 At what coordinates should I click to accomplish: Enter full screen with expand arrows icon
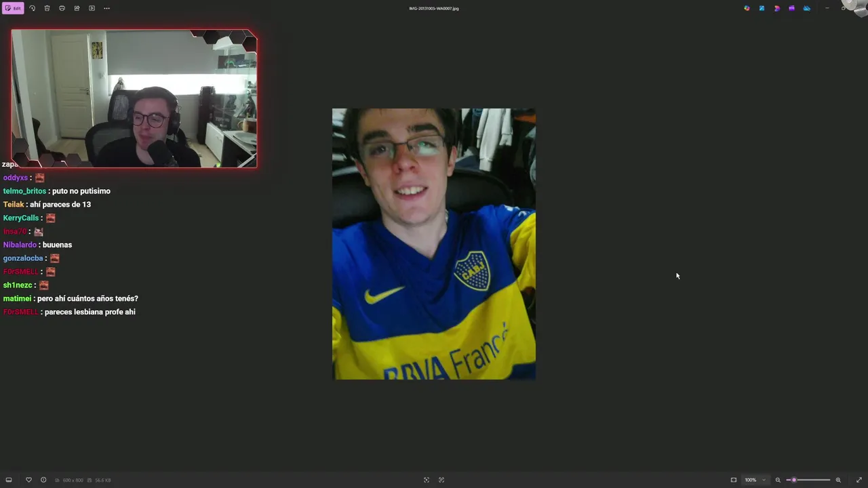(859, 480)
